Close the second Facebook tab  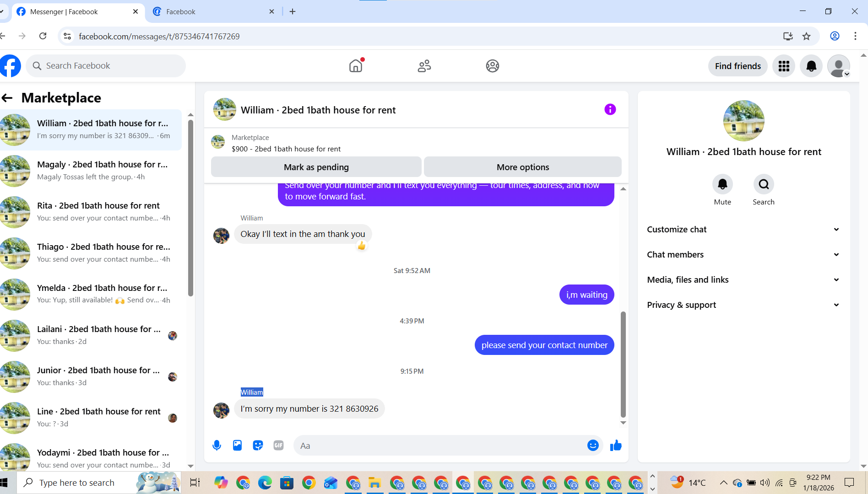(x=271, y=11)
